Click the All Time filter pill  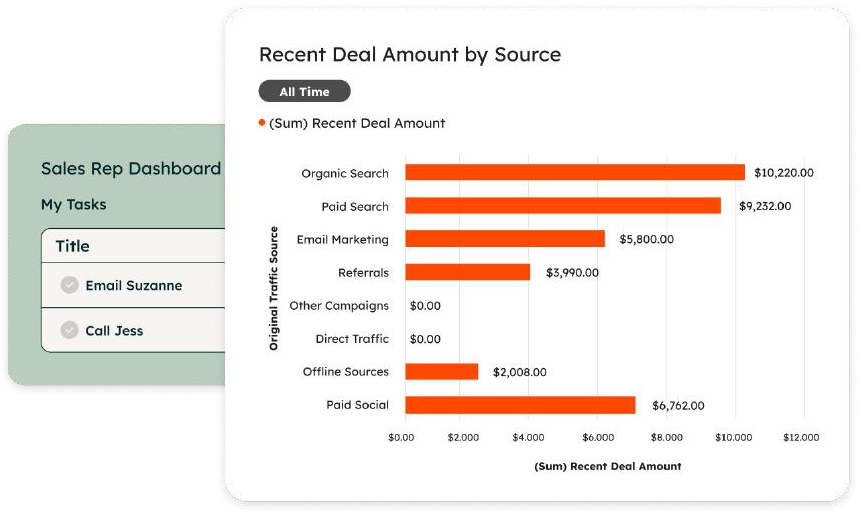(x=304, y=91)
